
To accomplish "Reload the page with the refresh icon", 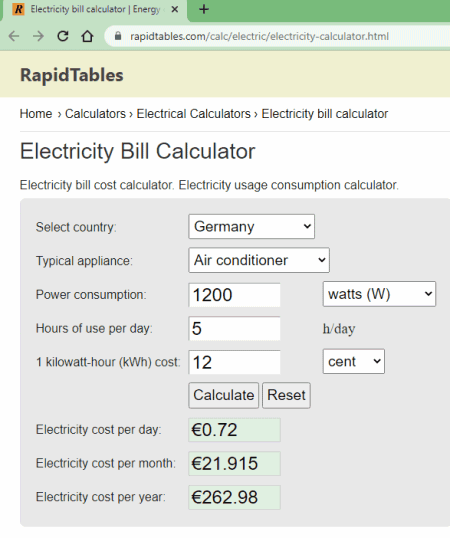I will pyautogui.click(x=63, y=36).
